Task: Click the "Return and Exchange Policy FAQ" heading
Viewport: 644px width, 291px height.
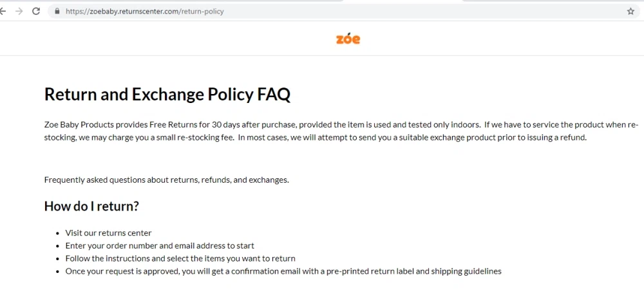Action: click(167, 95)
